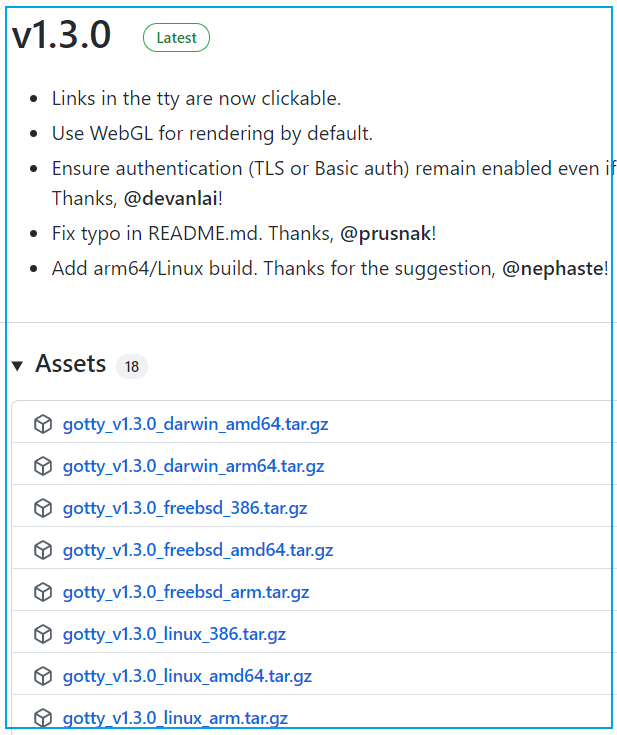The image size is (617, 735).
Task: Click package icon beside gotty_v1.3.0_darwin_arm64.tar.gz
Action: point(43,466)
